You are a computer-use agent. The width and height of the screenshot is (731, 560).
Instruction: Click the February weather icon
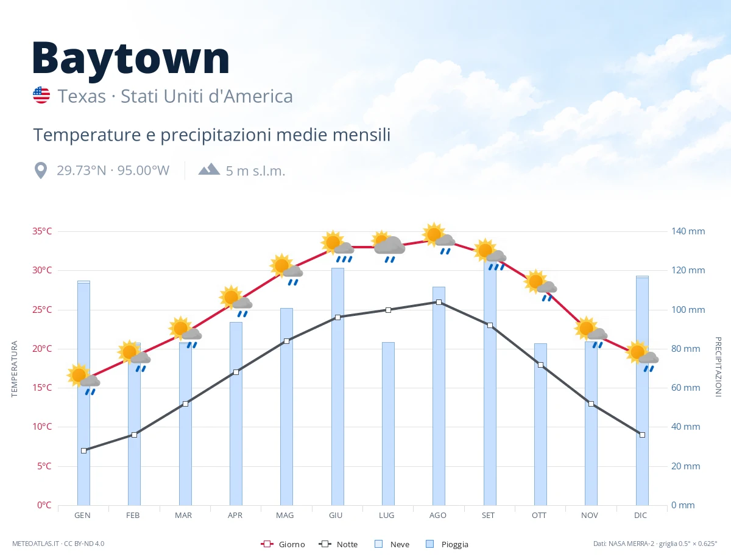(134, 355)
